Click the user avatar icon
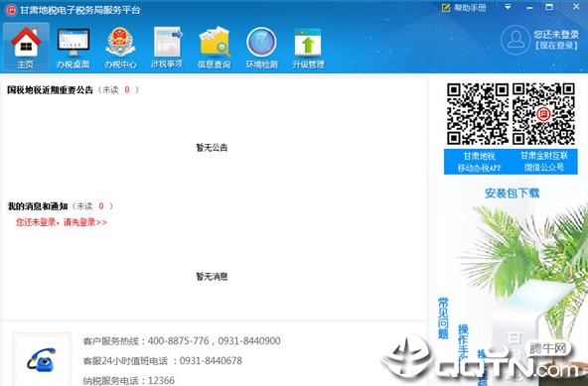This screenshot has height=386, width=588. (x=515, y=40)
